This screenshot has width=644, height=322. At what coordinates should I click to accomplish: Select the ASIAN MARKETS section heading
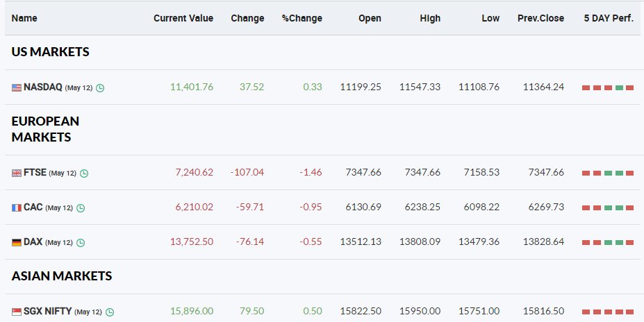tap(62, 276)
